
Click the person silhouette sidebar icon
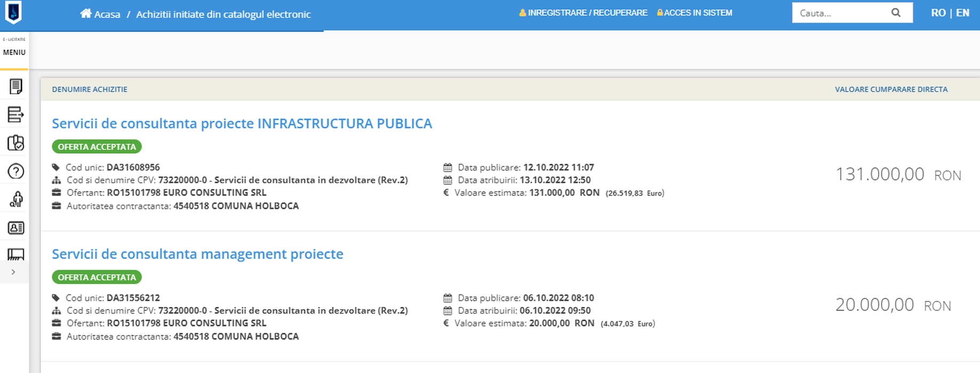[16, 199]
